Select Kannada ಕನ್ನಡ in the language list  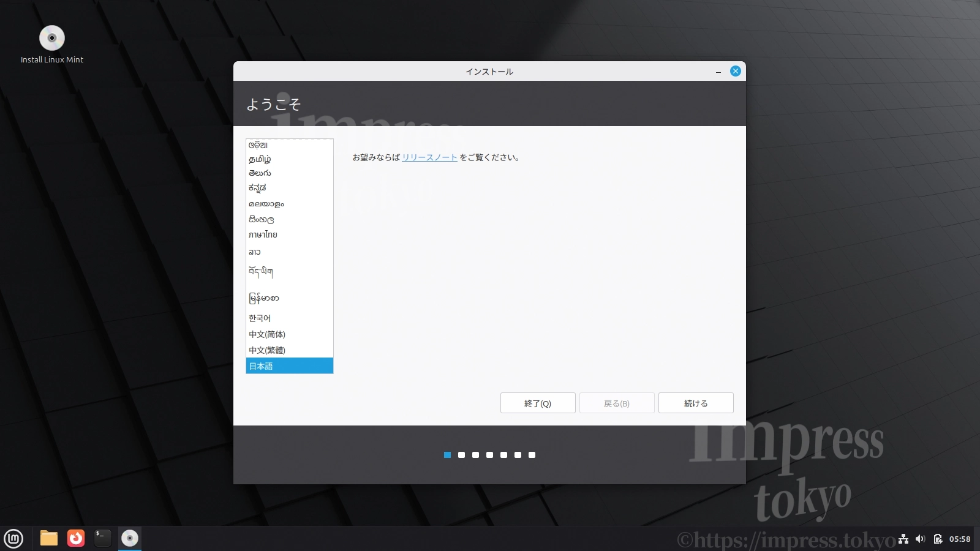coord(290,188)
